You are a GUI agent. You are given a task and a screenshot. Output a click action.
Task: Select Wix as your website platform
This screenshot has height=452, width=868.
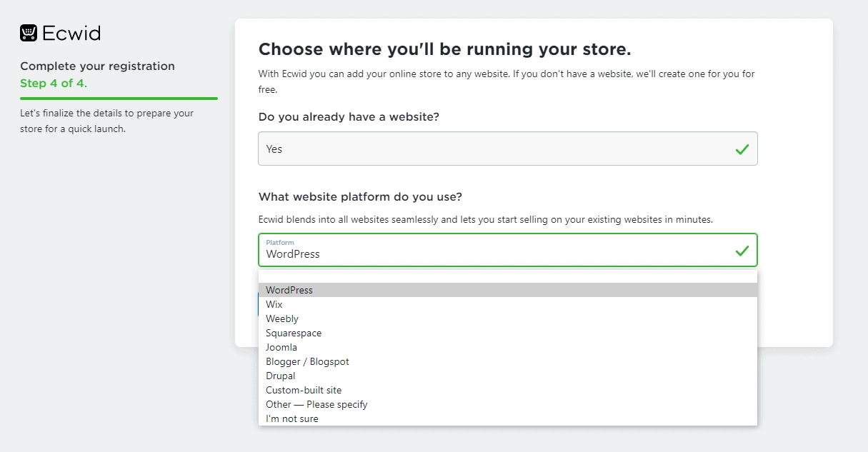(x=274, y=304)
